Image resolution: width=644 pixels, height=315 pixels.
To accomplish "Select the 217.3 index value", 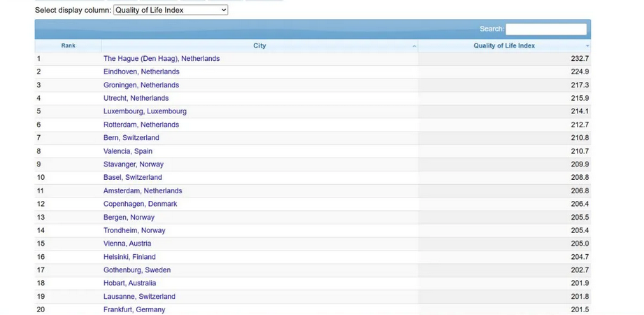I will [x=580, y=85].
